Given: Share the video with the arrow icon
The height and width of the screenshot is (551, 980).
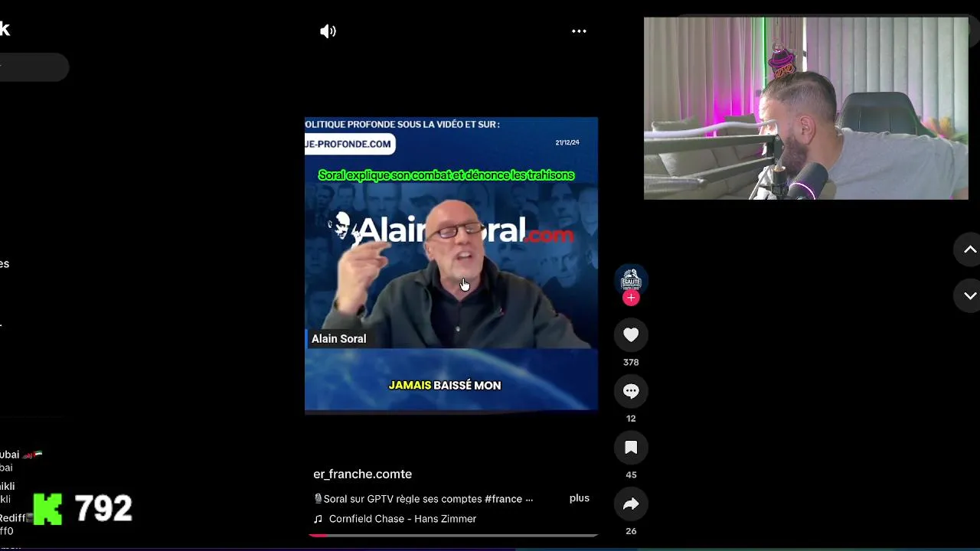Looking at the screenshot, I should (x=631, y=504).
